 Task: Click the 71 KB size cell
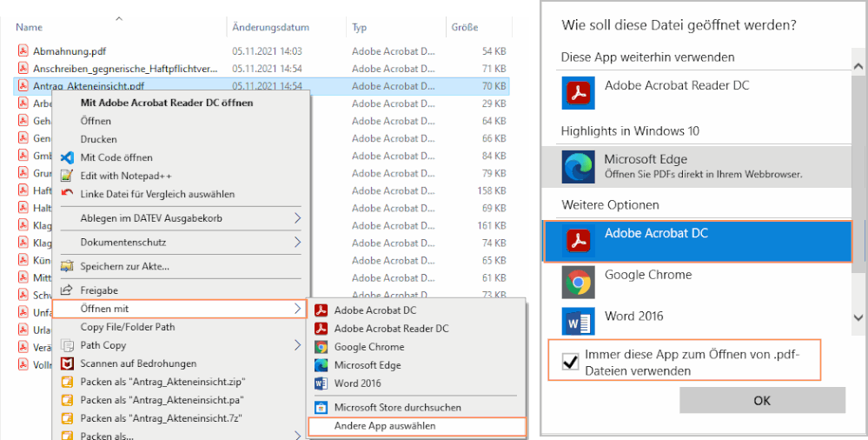494,69
